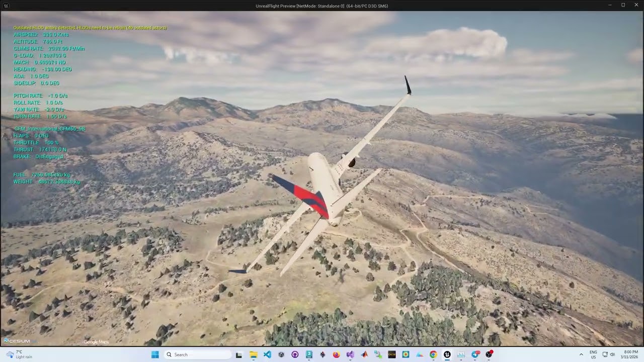Image resolution: width=644 pixels, height=362 pixels.
Task: Minimize the UnrealFlight Preview window
Action: 610,5
